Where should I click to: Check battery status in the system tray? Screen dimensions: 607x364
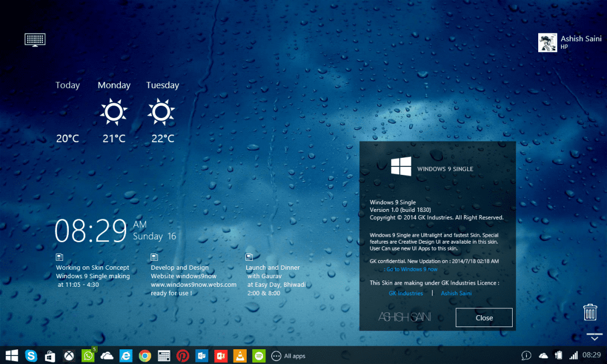point(559,355)
